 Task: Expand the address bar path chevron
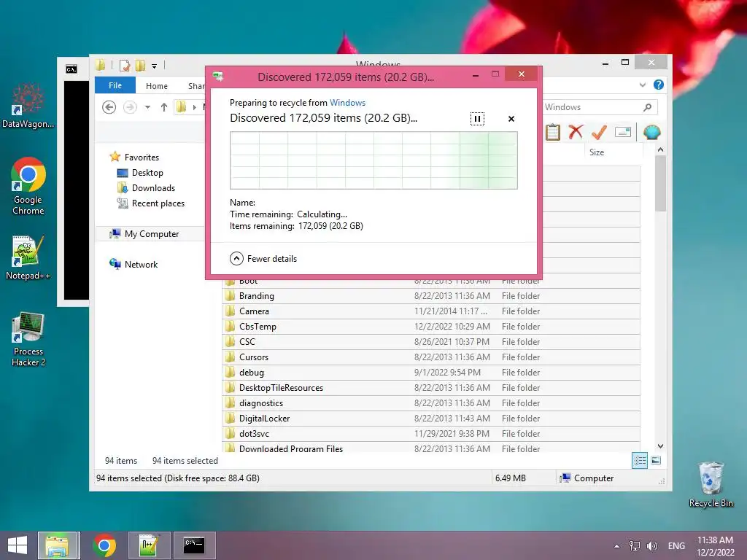[x=194, y=107]
